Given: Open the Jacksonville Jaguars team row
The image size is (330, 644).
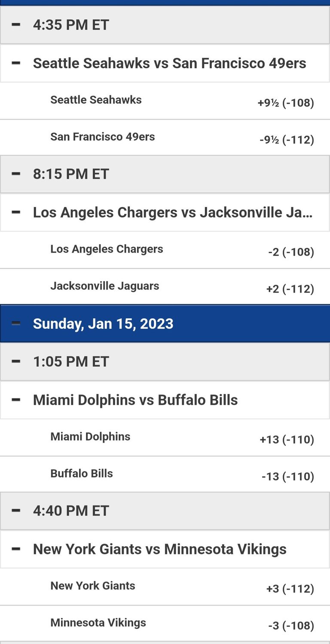Looking at the screenshot, I should coord(165,287).
